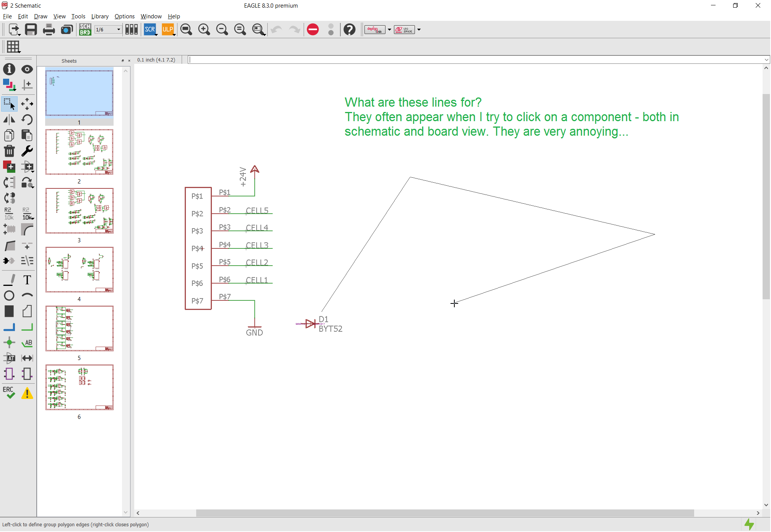771x532 pixels.
Task: Open the design link dropdown arrow
Action: 389,29
